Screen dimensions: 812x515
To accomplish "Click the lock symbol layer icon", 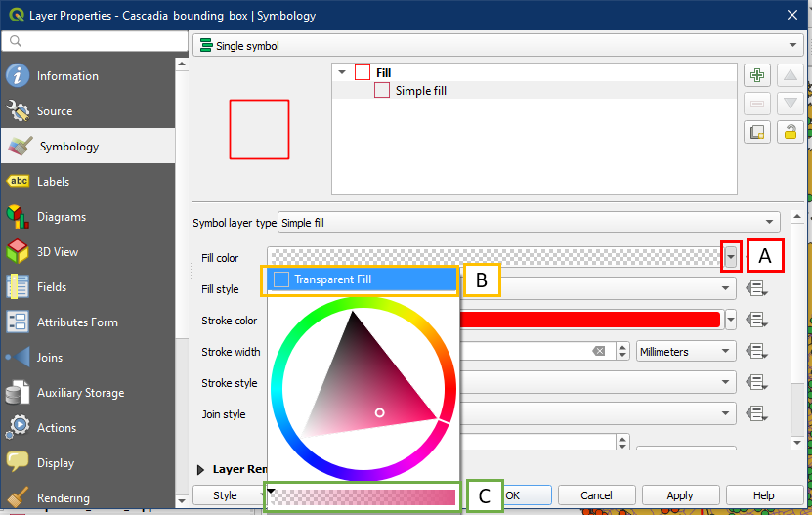I will pos(790,132).
